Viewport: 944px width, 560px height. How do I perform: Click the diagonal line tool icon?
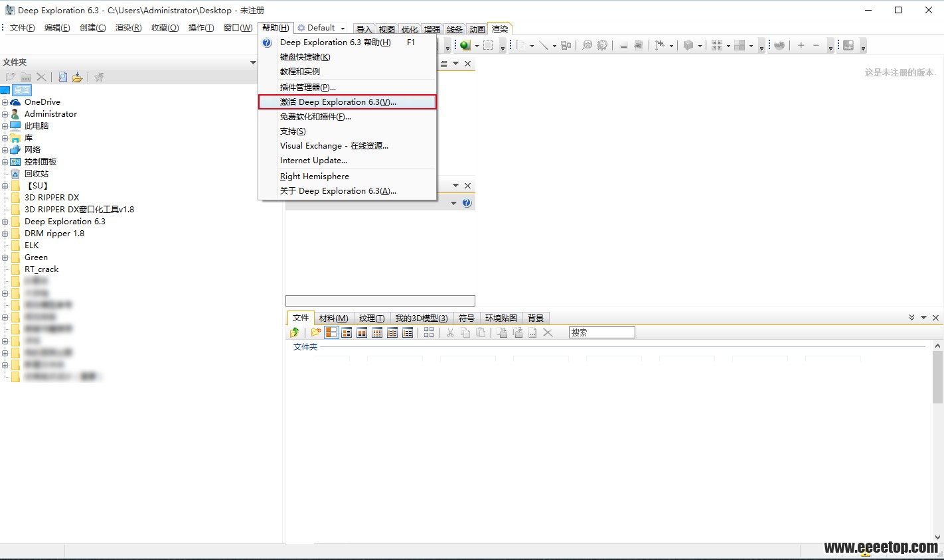click(543, 45)
